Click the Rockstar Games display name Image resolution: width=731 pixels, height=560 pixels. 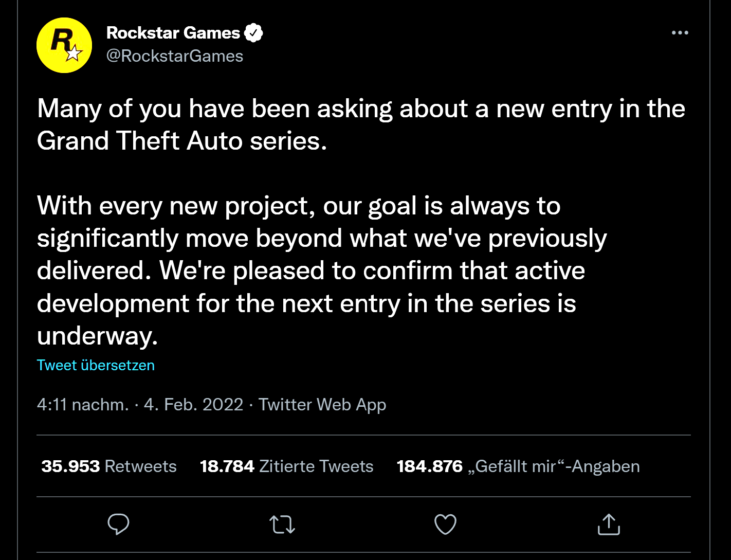tap(173, 33)
